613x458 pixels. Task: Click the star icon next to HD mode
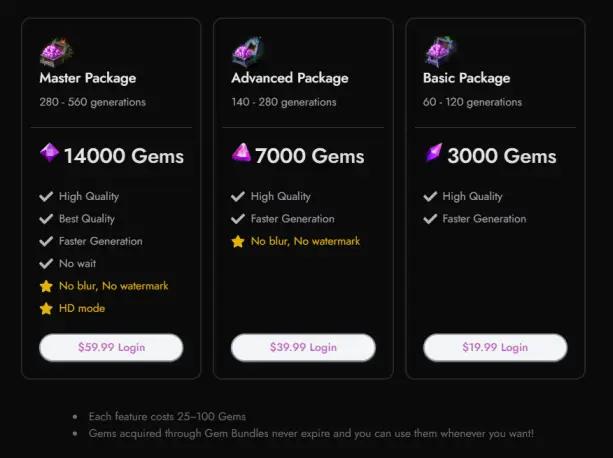point(46,308)
